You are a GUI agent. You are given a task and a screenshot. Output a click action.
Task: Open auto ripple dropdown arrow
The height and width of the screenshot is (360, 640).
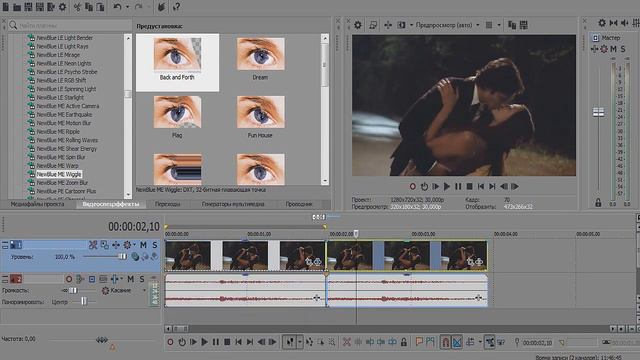coord(480,342)
